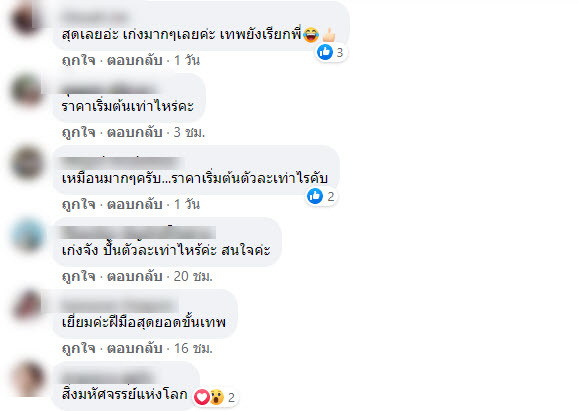The height and width of the screenshot is (411, 579).
Task: Open avatar of เยี่ยมค่ะฝีมือสุดยอด commenter
Action: click(x=27, y=306)
